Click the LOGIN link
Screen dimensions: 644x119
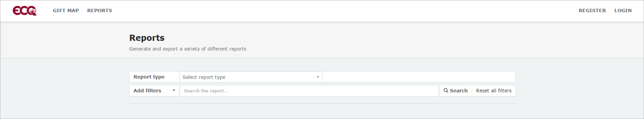coord(623,11)
